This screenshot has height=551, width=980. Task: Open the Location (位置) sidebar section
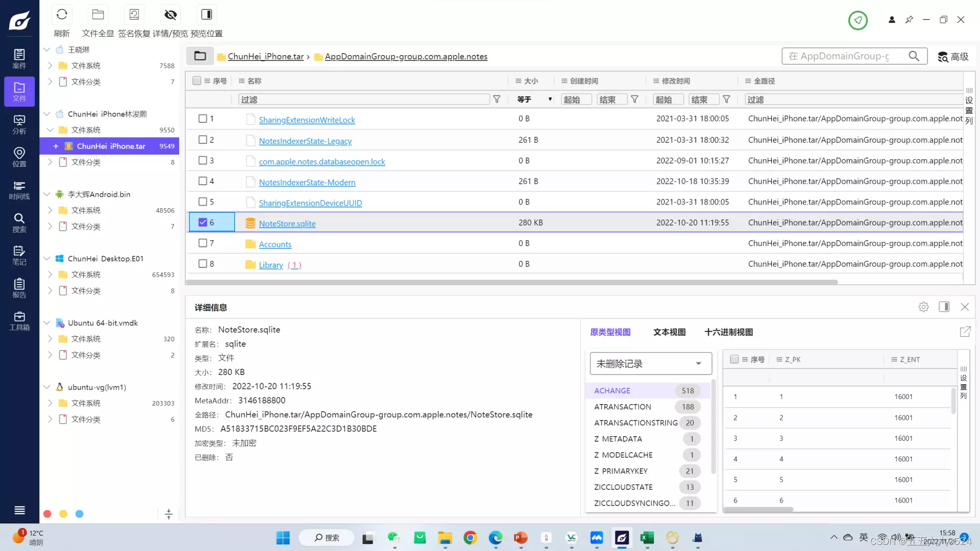tap(19, 157)
